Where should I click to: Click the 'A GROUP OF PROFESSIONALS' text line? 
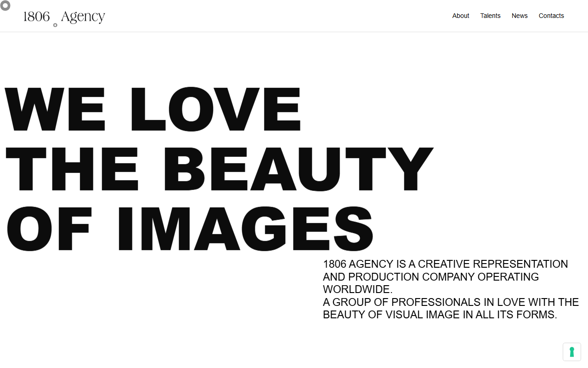pyautogui.click(x=451, y=302)
